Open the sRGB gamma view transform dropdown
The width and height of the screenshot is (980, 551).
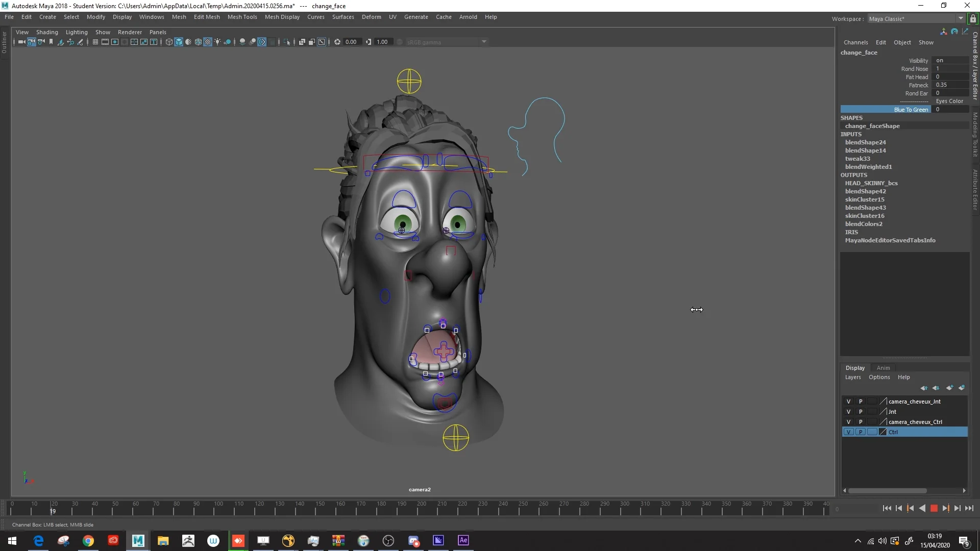(447, 42)
